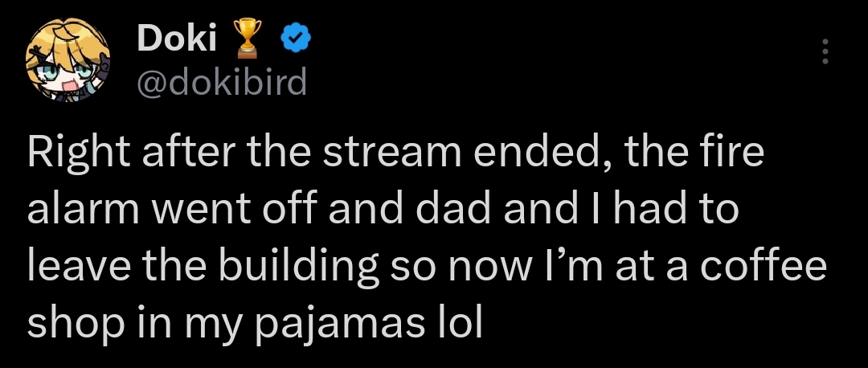Click the display name "Doki"

[x=177, y=39]
